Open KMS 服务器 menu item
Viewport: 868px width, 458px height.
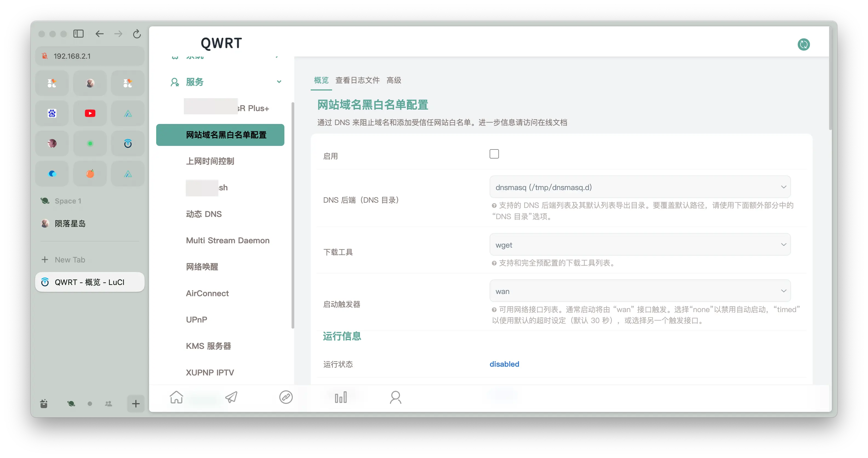(x=208, y=346)
